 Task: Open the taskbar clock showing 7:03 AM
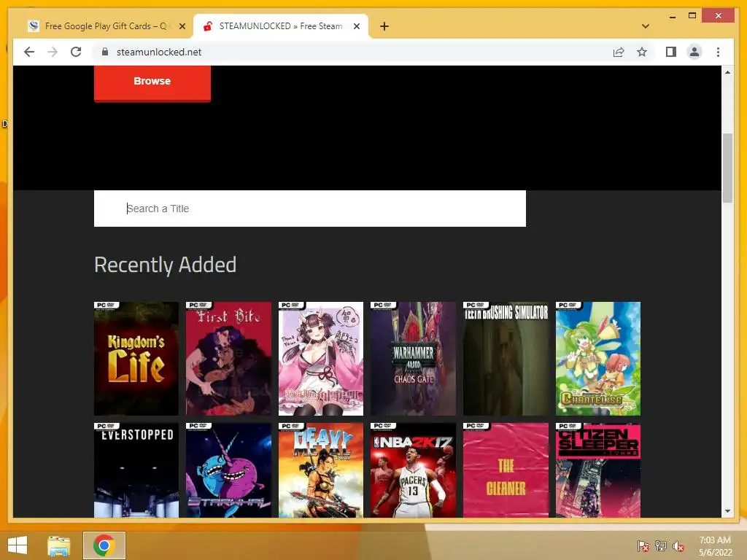click(x=715, y=546)
